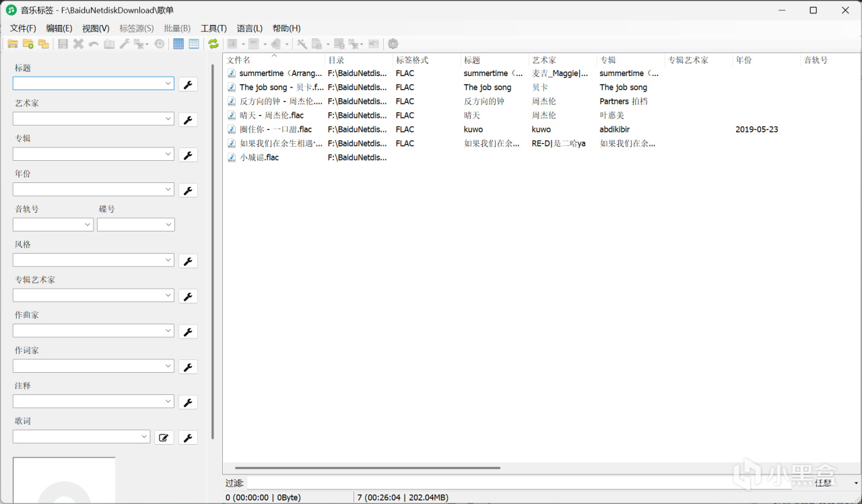The image size is (862, 504).
Task: Select the file The job song - 贝卡
Action: [281, 87]
